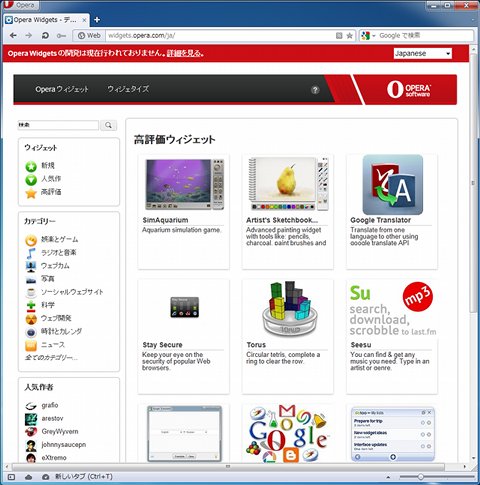The height and width of the screenshot is (485, 480).
Task: Select 人気作 widgets link
Action: point(51,178)
